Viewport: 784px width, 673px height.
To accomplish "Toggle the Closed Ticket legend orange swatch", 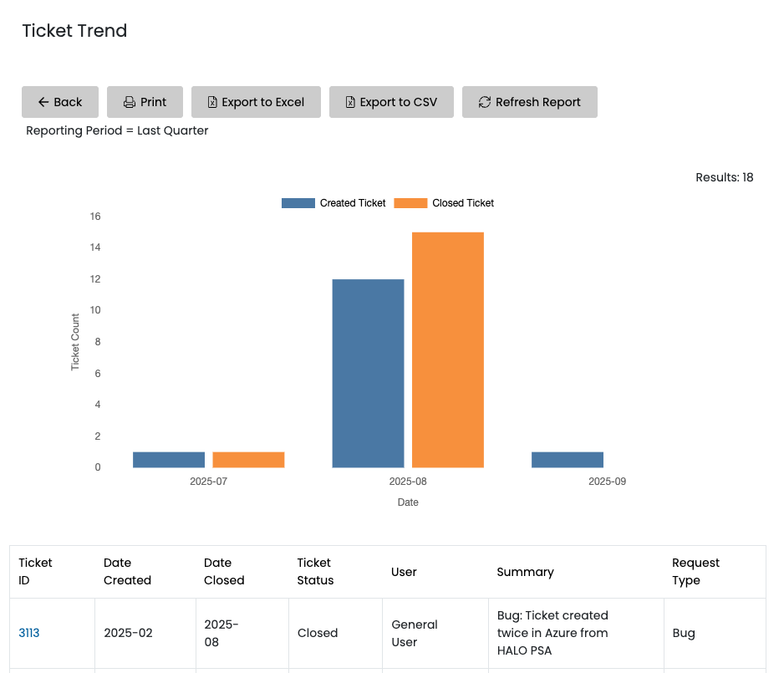I will pos(410,203).
